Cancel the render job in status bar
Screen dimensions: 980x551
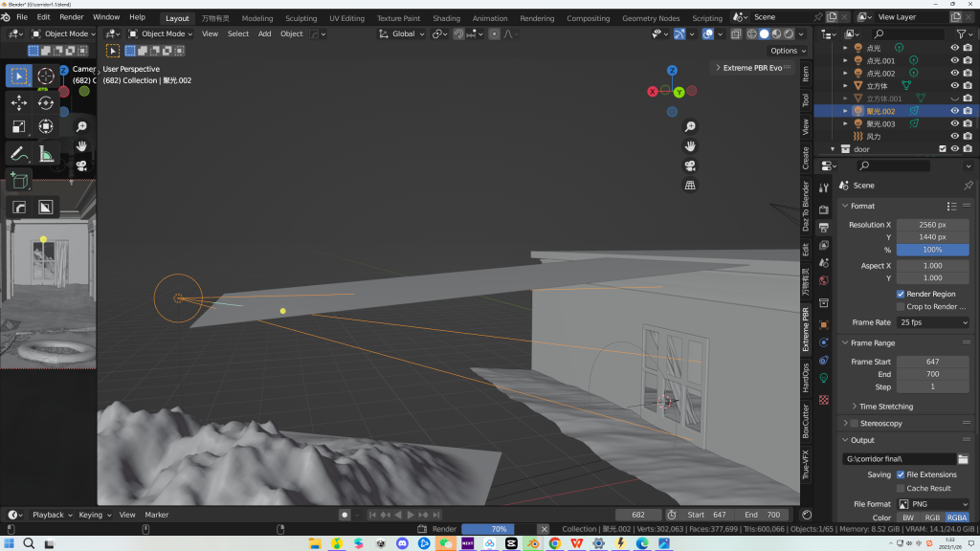coord(545,529)
